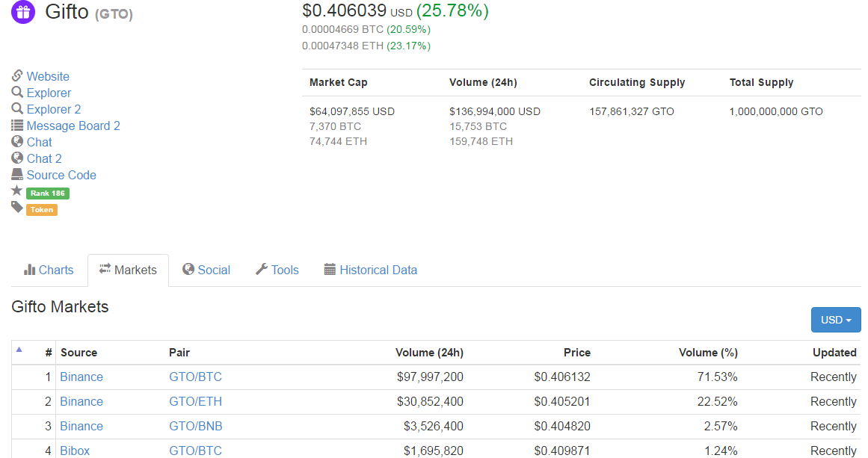The height and width of the screenshot is (458, 868).
Task: Select the Markets tab
Action: coord(128,270)
